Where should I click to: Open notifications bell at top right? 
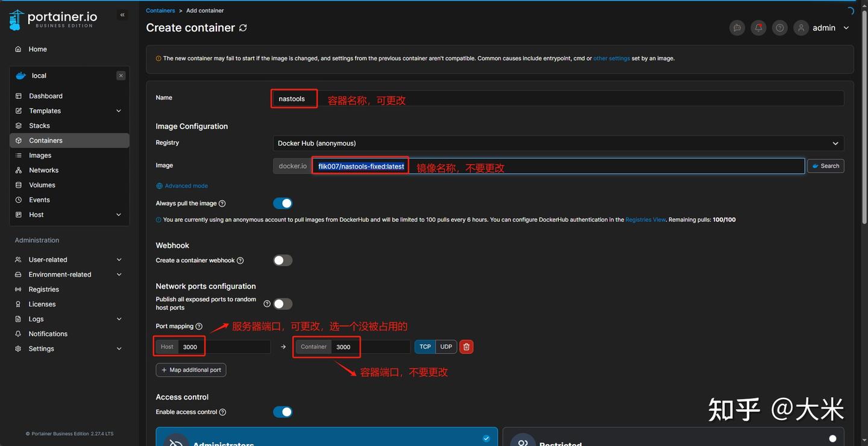tap(758, 27)
